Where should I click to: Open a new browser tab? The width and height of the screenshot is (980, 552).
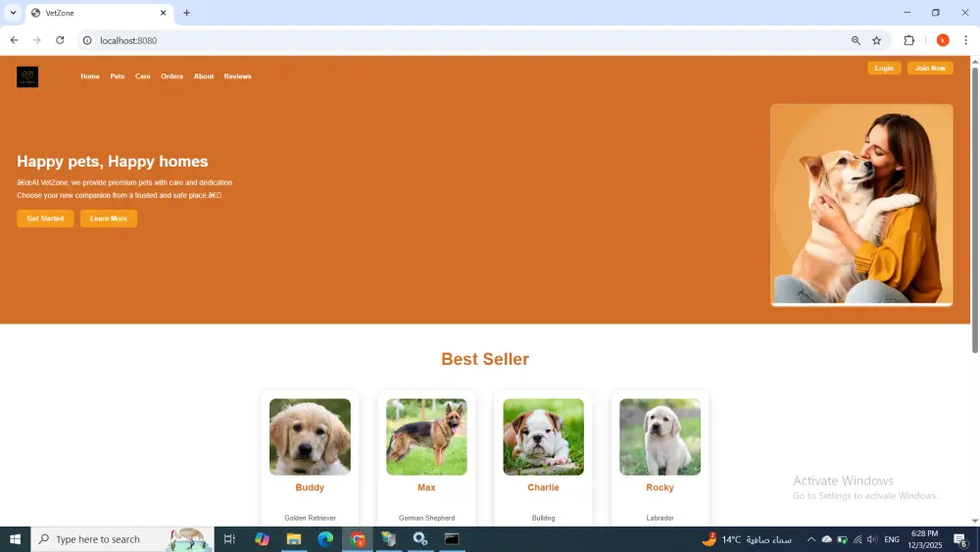coord(186,13)
